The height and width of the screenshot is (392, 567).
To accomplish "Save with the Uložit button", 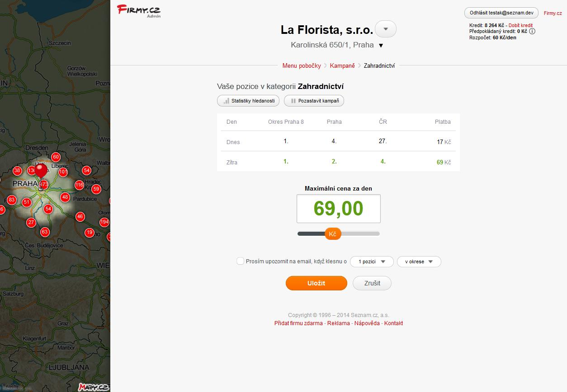I will [317, 283].
